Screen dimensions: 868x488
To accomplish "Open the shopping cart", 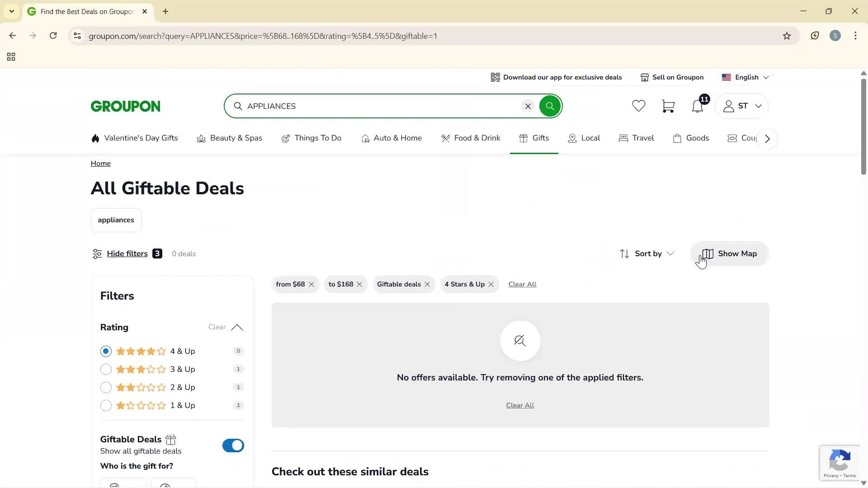I will (668, 106).
